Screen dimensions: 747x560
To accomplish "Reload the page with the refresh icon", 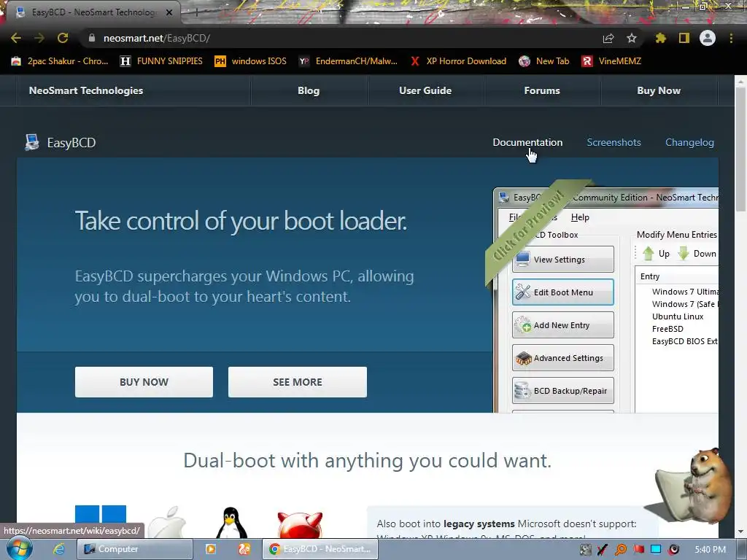I will tap(63, 38).
